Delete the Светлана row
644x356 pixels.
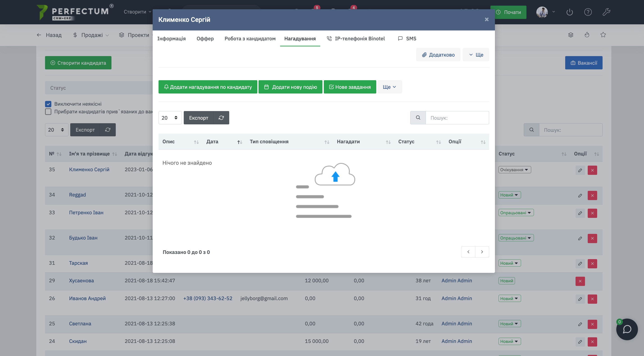pos(592,324)
